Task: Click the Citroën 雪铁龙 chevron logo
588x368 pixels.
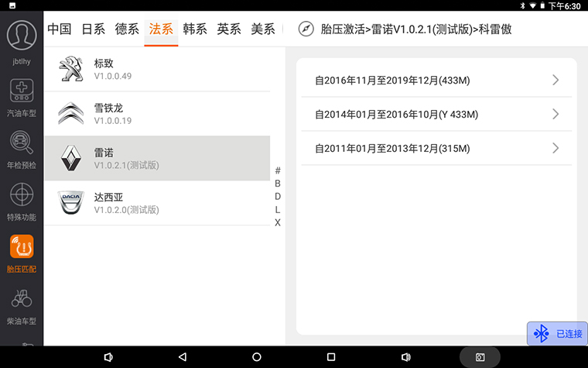Action: pyautogui.click(x=71, y=113)
